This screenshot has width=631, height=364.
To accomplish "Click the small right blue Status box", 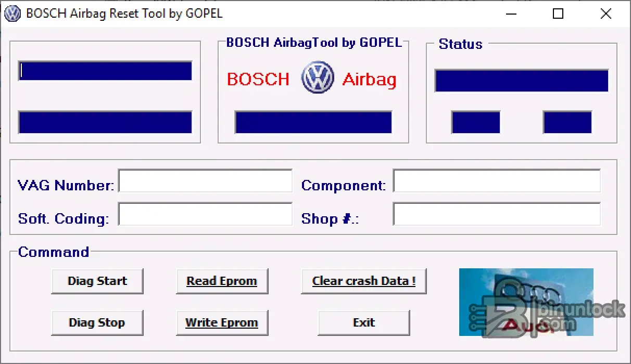I will [567, 122].
